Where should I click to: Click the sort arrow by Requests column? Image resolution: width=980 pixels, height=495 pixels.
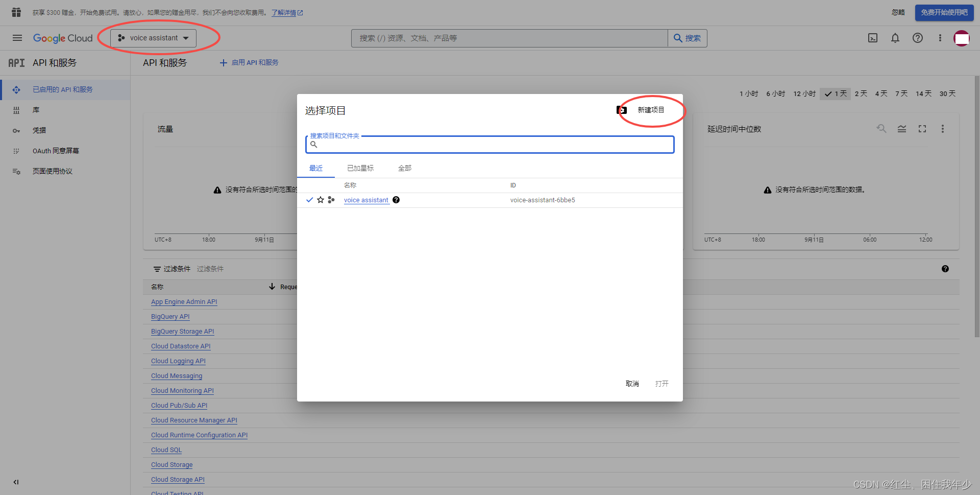(272, 287)
